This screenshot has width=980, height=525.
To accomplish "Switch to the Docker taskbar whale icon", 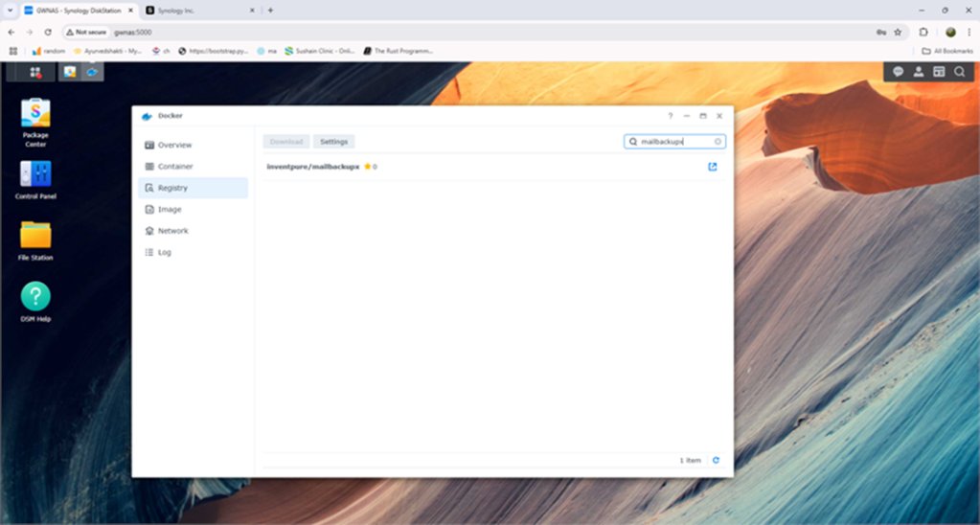I will (x=93, y=72).
